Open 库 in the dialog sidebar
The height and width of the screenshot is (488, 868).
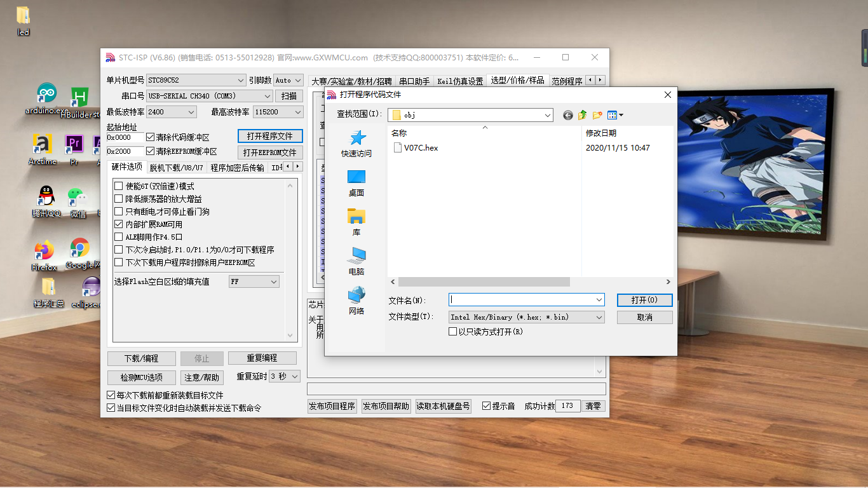(356, 222)
